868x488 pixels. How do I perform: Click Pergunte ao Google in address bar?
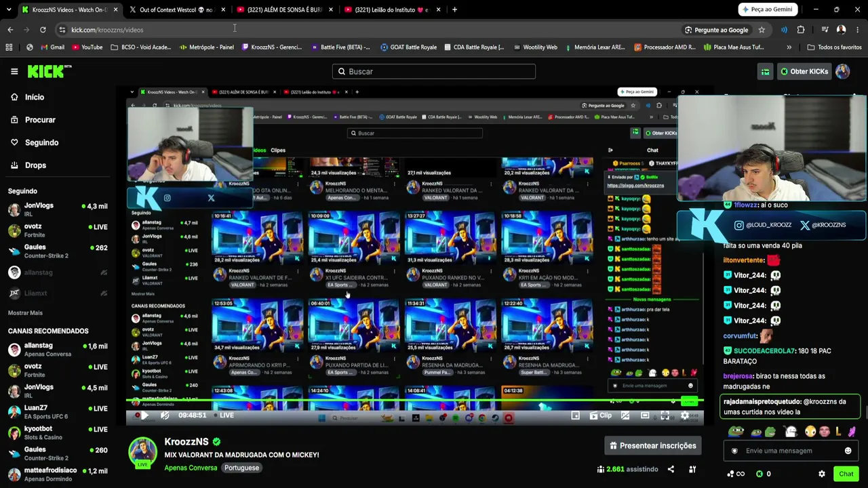[x=716, y=30]
